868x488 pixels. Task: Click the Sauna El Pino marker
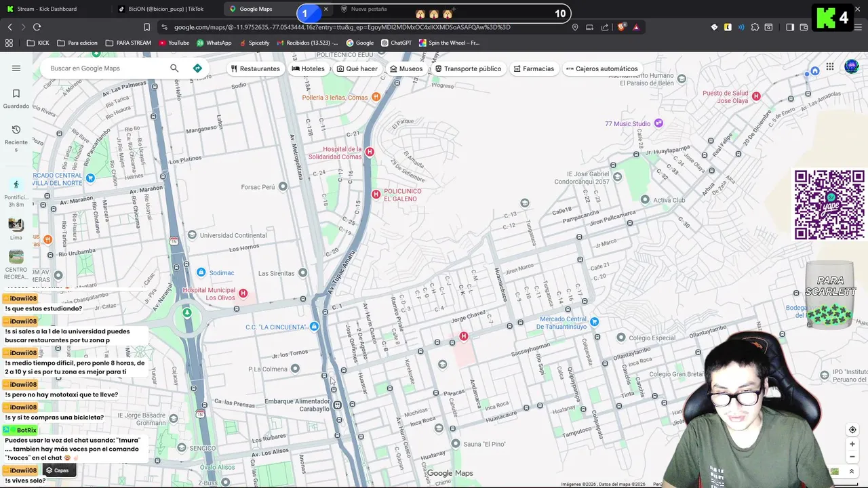point(456,444)
